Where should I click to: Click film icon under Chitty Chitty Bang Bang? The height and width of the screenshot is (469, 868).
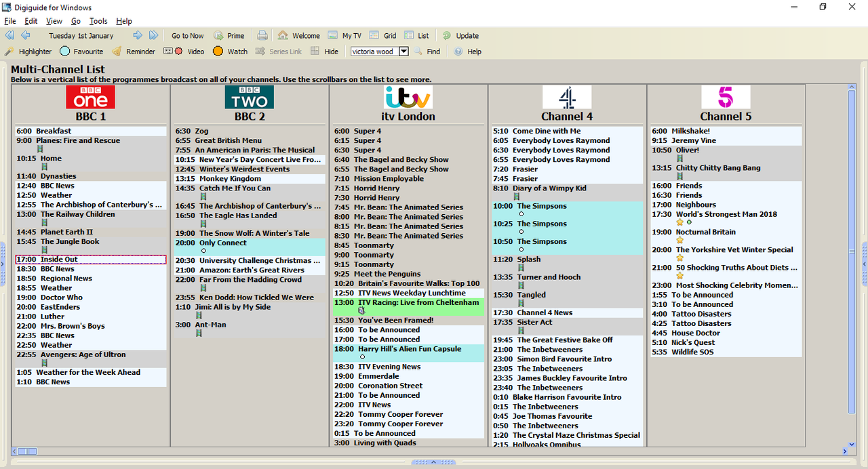[679, 176]
